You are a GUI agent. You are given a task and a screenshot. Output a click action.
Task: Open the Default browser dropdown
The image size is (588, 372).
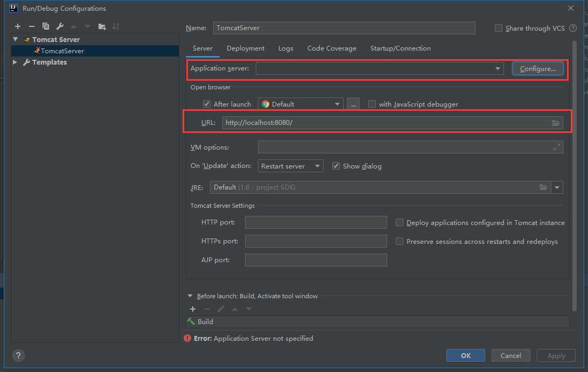click(300, 104)
